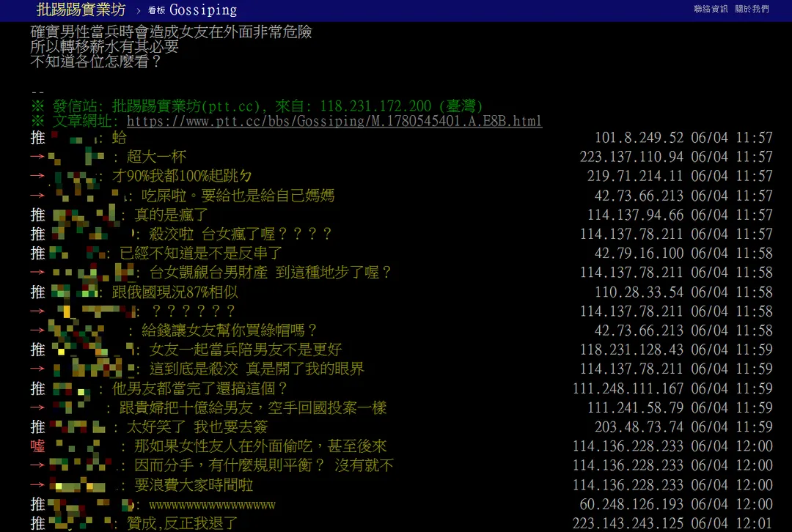Screen dimensions: 792x532
Task: Click the red 噓 boo tag
Action: pyautogui.click(x=38, y=446)
